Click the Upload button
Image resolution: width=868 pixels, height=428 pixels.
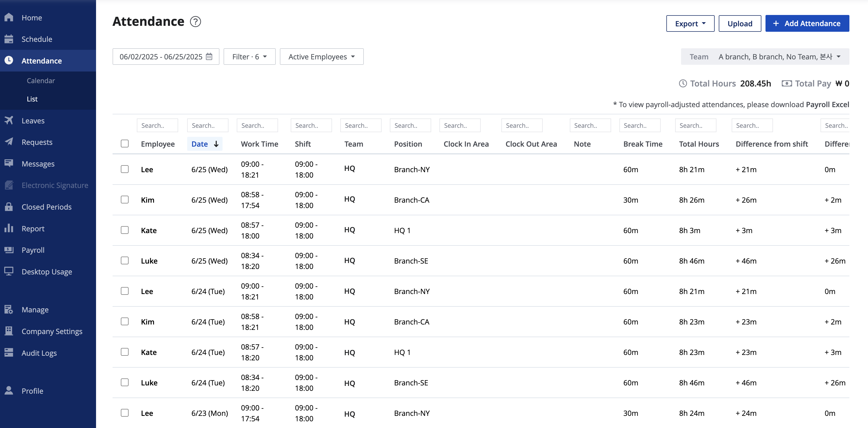(x=740, y=23)
